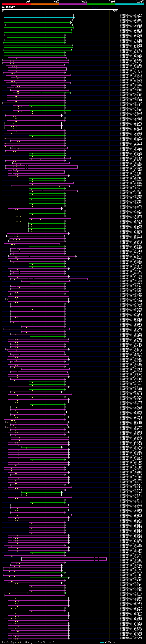Click the orange ~40% identity legend bar

[45, 4]
